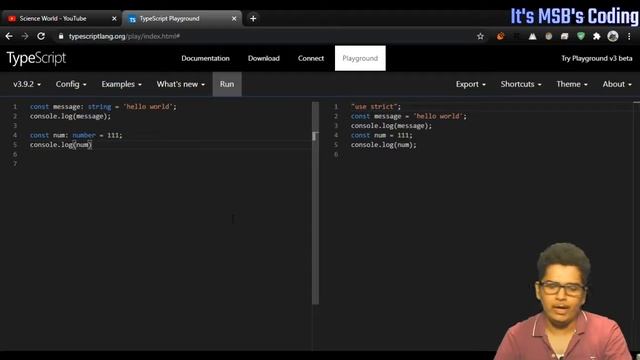
Task: Open the Theme dropdown
Action: pyautogui.click(x=572, y=84)
